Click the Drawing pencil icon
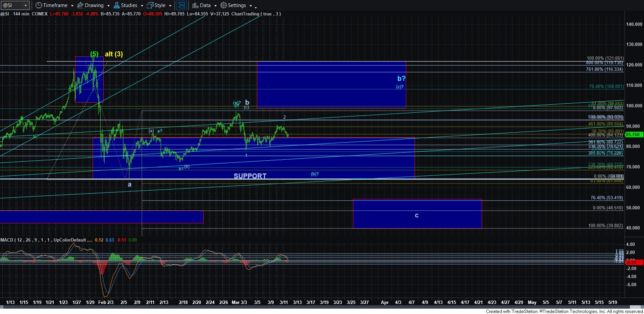This screenshot has width=644, height=314. click(x=80, y=5)
